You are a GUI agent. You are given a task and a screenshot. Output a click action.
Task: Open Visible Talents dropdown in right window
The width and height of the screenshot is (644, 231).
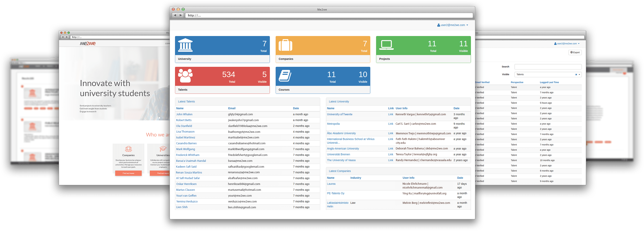point(548,75)
